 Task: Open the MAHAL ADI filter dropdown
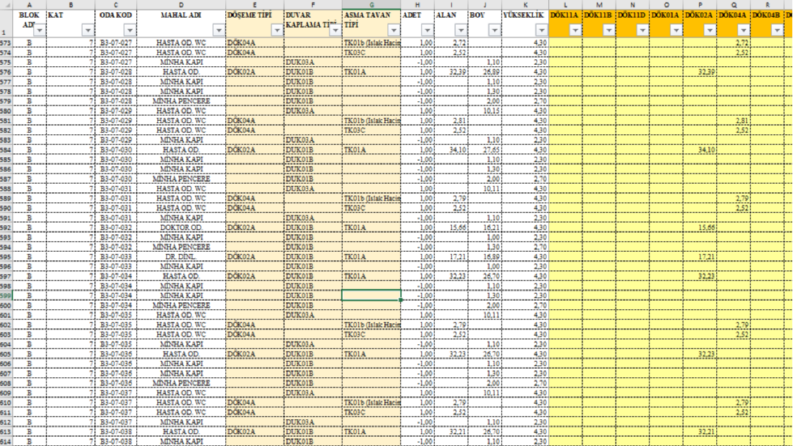point(218,31)
